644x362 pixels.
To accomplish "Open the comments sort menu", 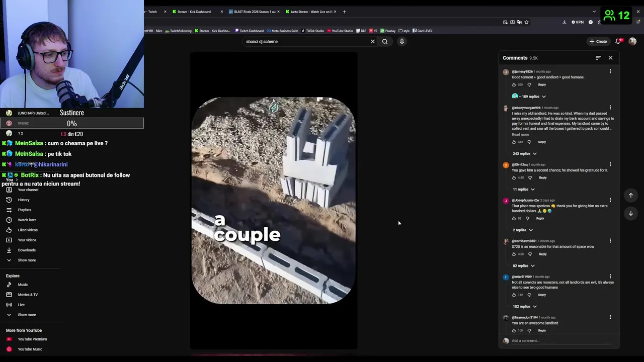I will [598, 58].
